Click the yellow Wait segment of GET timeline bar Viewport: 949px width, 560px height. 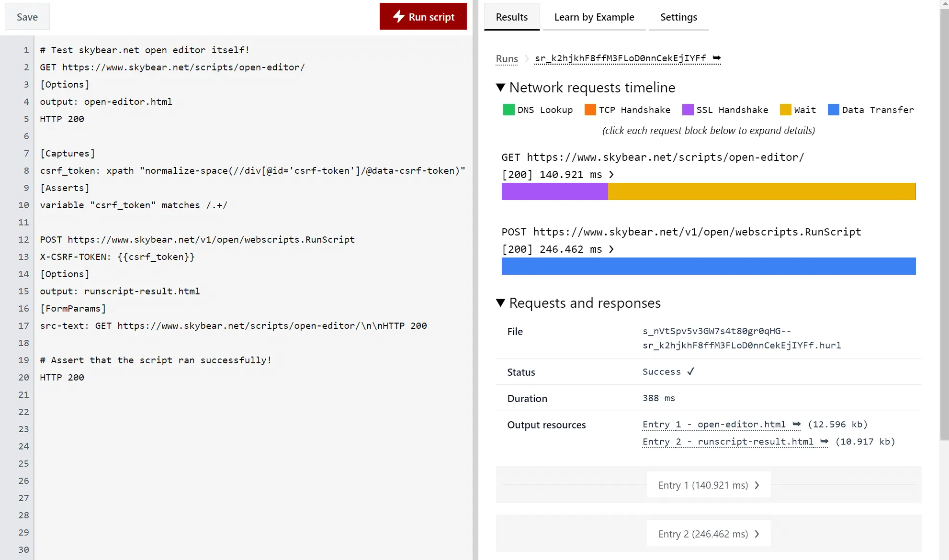tap(762, 191)
